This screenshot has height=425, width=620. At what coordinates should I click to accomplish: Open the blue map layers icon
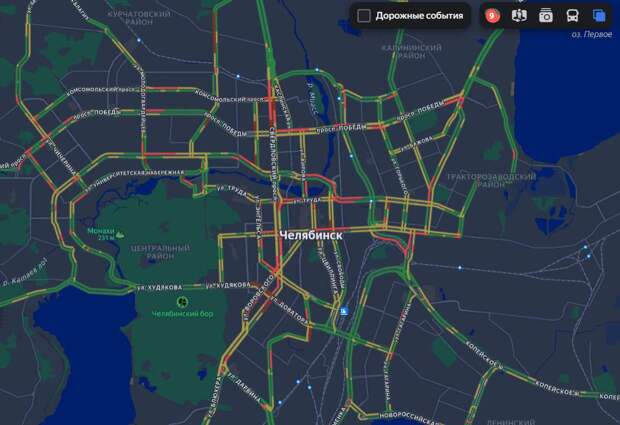[599, 16]
